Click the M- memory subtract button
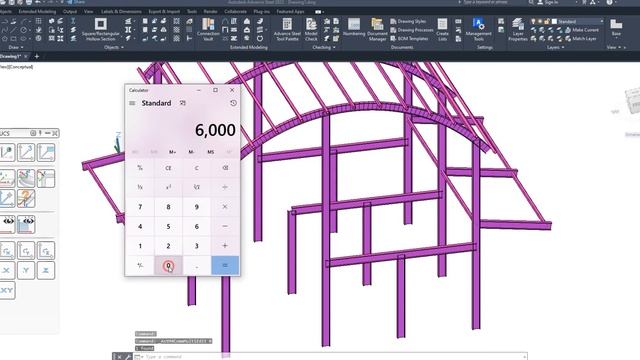The height and width of the screenshot is (360, 640). point(191,152)
